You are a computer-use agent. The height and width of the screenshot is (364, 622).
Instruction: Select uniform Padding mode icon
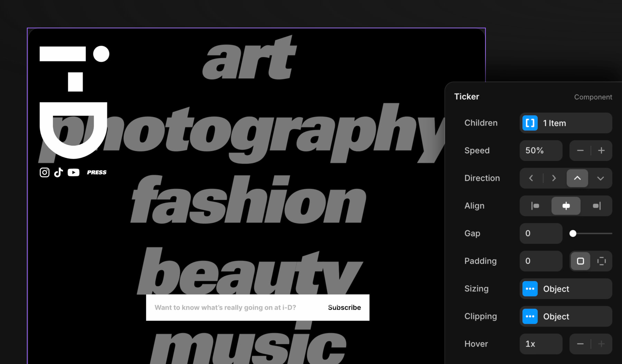click(580, 261)
